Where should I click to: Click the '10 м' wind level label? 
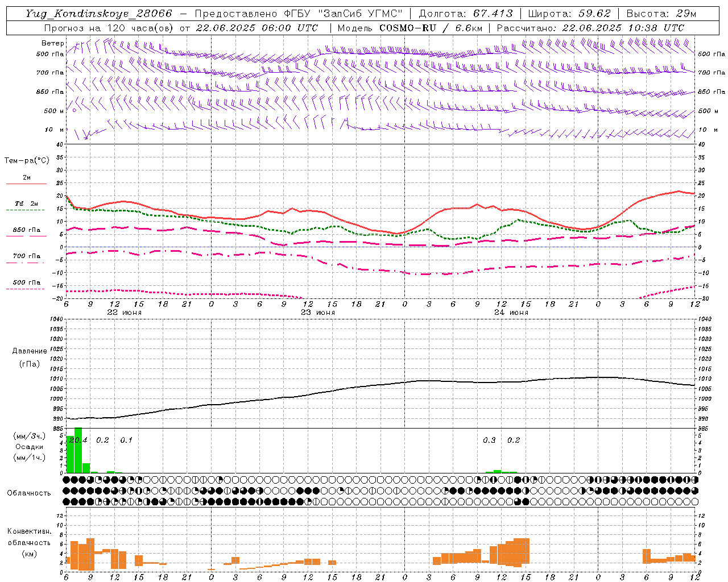(54, 130)
